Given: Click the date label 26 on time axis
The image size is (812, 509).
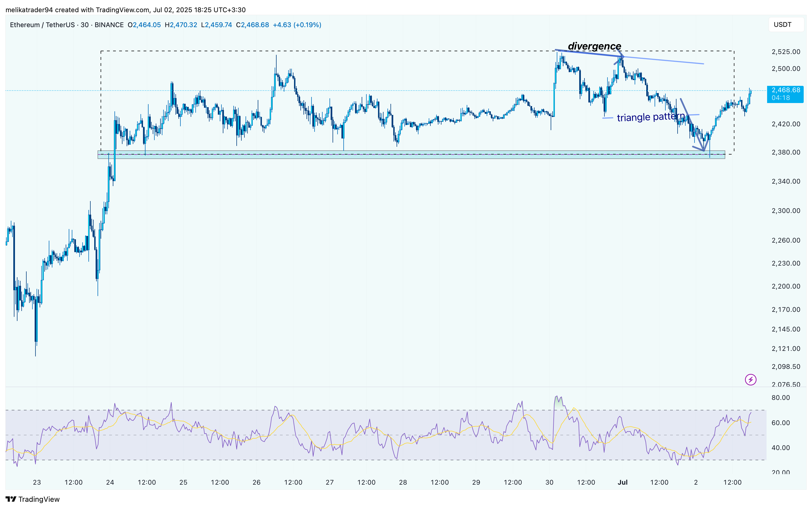Looking at the screenshot, I should pyautogui.click(x=256, y=482).
